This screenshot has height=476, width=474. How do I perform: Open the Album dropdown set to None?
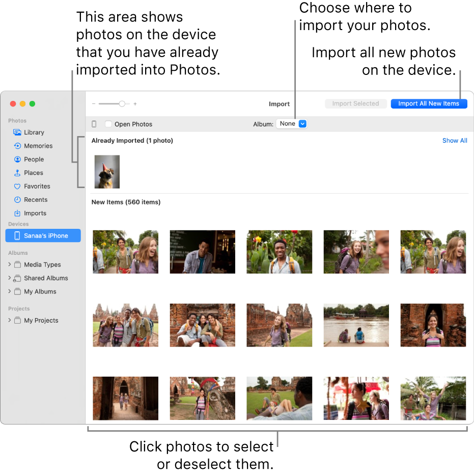[291, 123]
